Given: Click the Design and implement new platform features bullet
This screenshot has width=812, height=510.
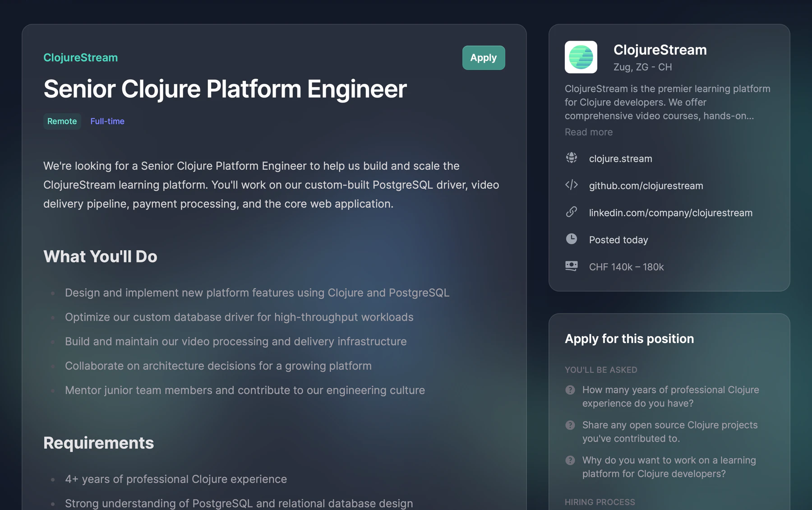Looking at the screenshot, I should click(257, 293).
